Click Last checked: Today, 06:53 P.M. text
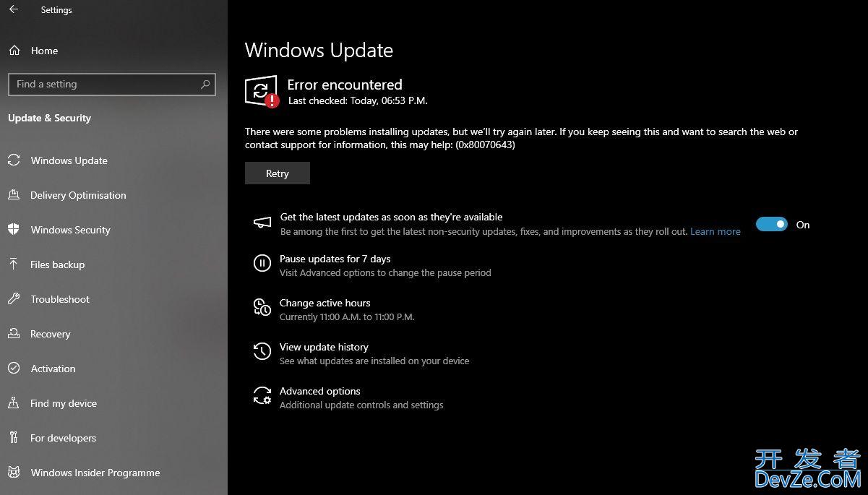The image size is (868, 495). pyautogui.click(x=358, y=100)
